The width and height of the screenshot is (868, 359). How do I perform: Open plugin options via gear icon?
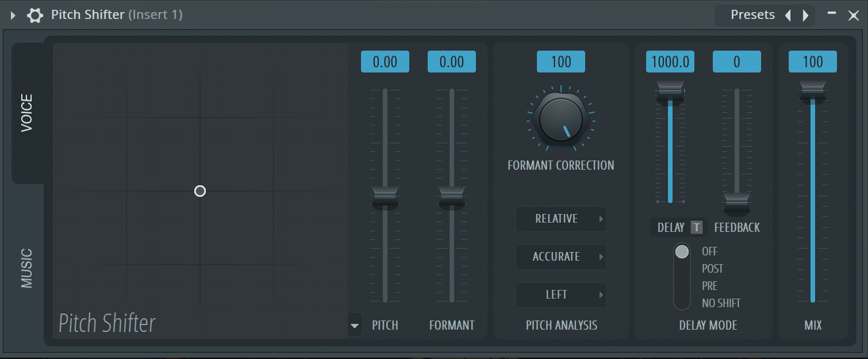(35, 15)
